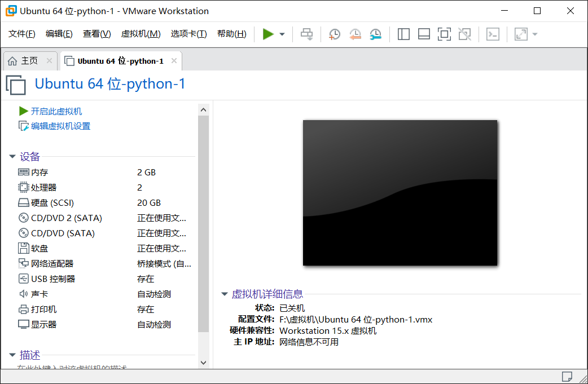Close the VMware Workstation window
588x384 pixels.
pos(571,11)
